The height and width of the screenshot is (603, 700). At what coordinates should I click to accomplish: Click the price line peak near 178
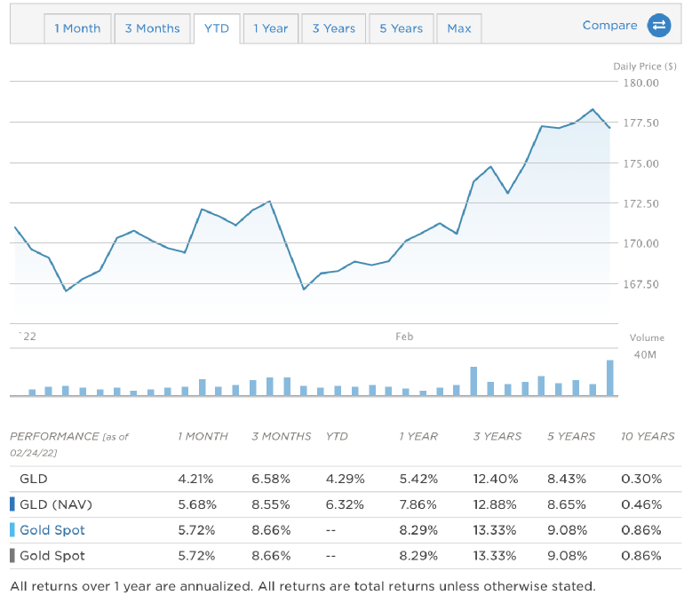tap(593, 109)
